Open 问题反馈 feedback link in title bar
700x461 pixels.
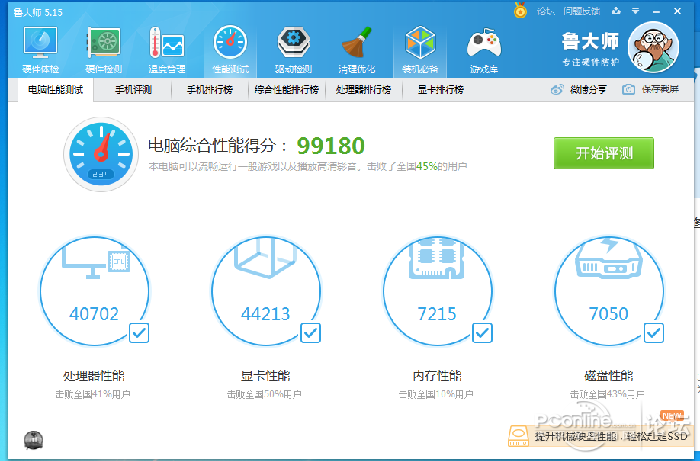[581, 12]
